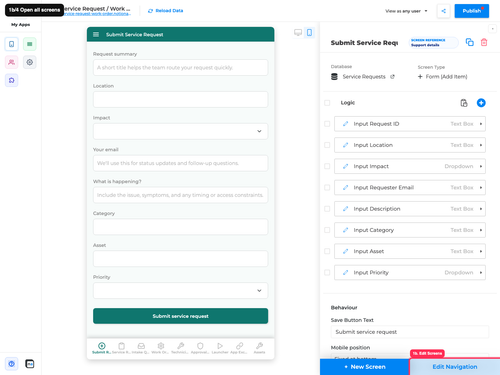This screenshot has height=375, width=500.
Task: Click the Save Button Text field
Action: [x=410, y=332]
